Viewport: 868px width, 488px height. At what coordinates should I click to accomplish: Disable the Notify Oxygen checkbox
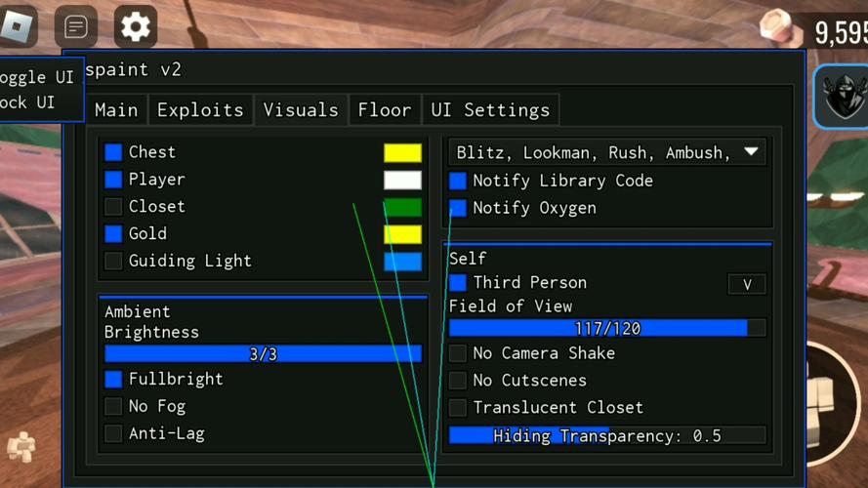coord(458,208)
